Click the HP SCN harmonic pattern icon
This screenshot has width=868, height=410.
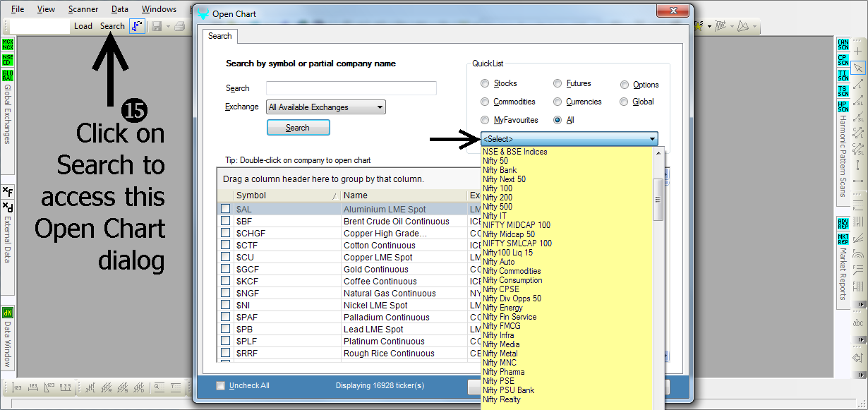click(843, 107)
